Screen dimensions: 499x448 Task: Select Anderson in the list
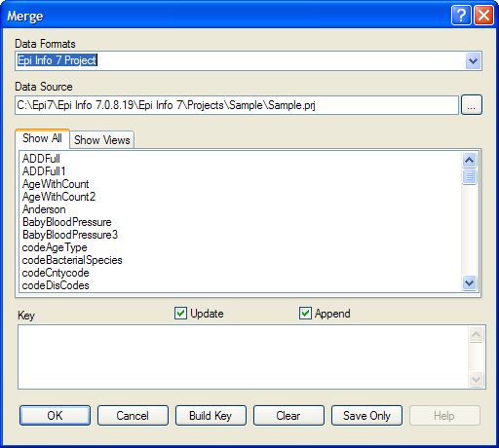[44, 209]
